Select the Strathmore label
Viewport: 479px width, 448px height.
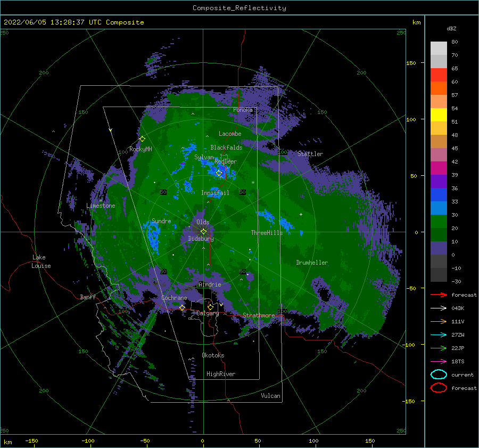coord(259,315)
